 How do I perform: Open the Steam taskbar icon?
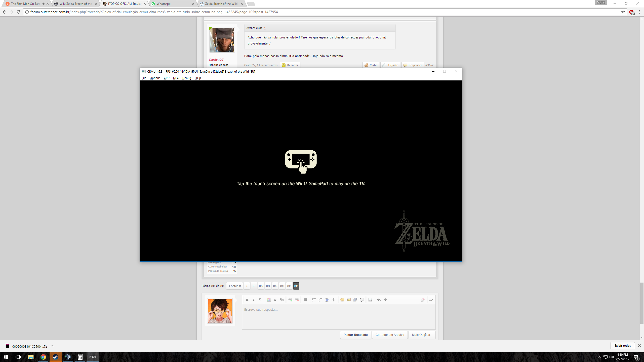point(55,357)
